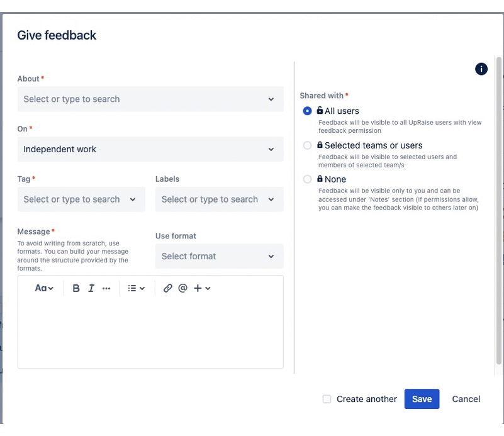Click the 'visible only to you' description
This screenshot has width=504, height=436.
[398, 199]
